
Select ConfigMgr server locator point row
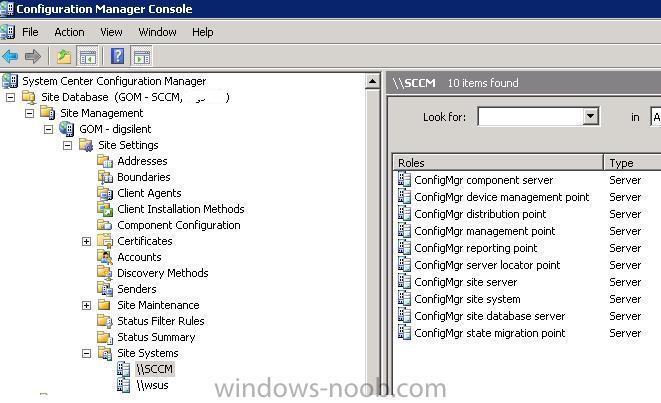click(487, 265)
